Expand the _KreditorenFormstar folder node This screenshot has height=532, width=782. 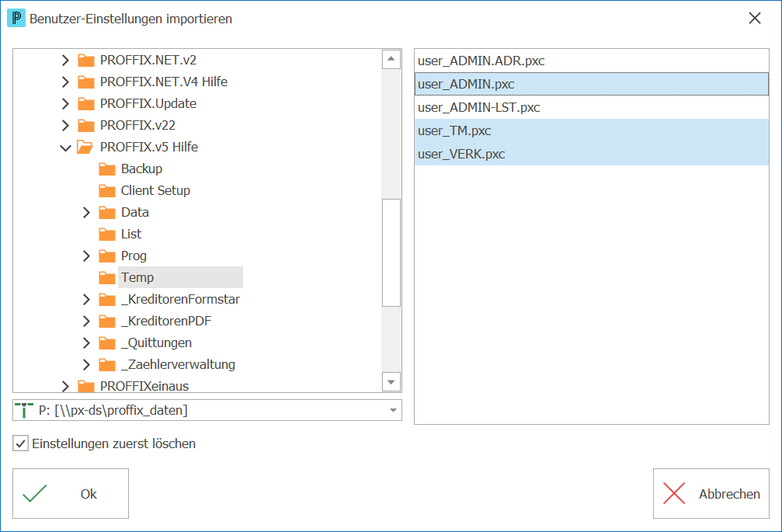click(86, 299)
